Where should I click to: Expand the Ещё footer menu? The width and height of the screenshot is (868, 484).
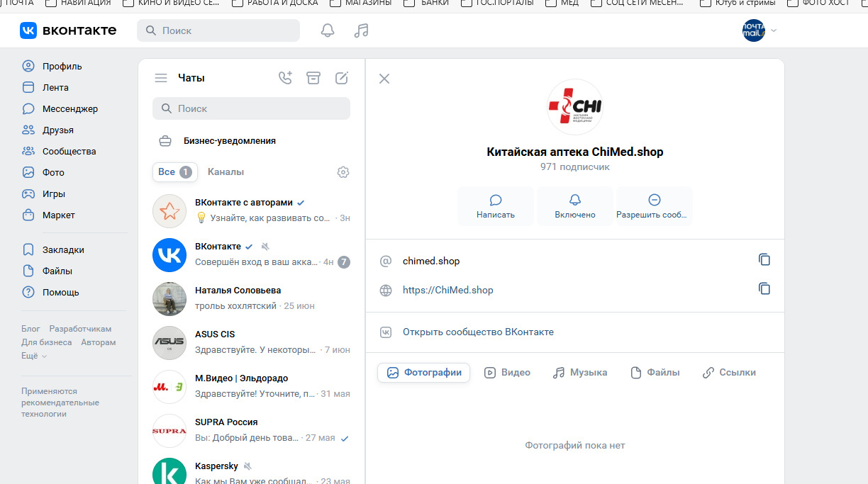[x=34, y=356]
